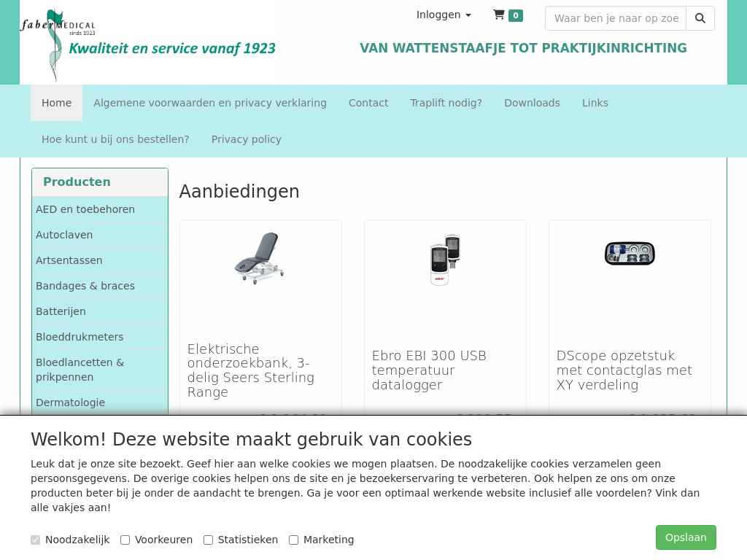
Task: Open DScope opzetstuk met contactglas title
Action: pyautogui.click(x=624, y=370)
